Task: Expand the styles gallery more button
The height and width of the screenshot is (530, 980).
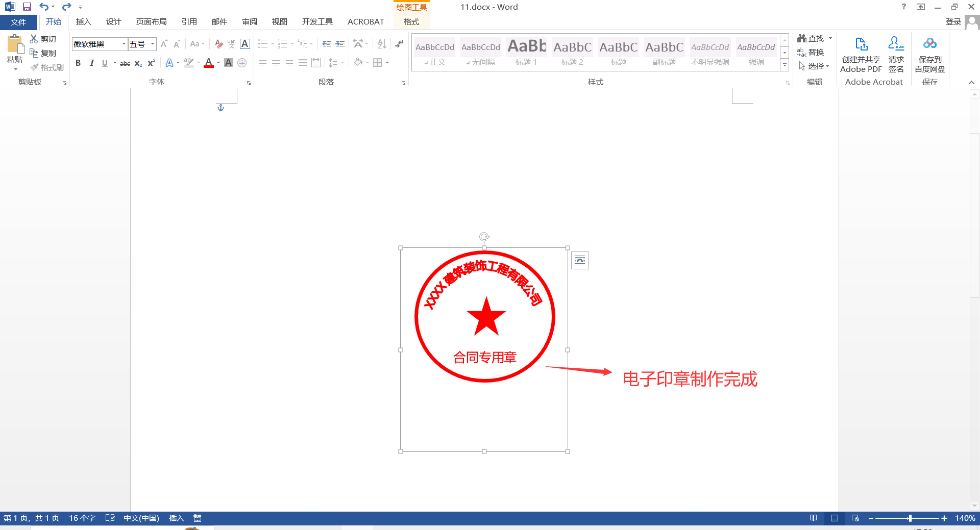Action: [785, 65]
